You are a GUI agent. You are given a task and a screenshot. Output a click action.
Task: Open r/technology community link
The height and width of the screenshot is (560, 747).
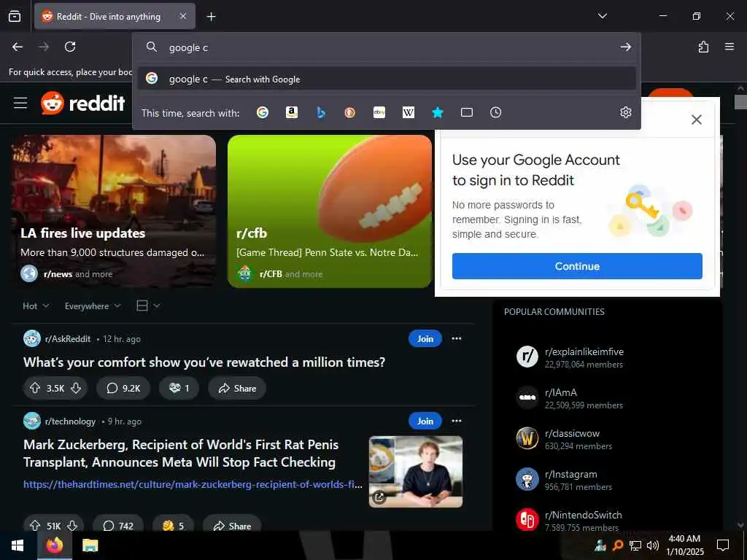(70, 421)
